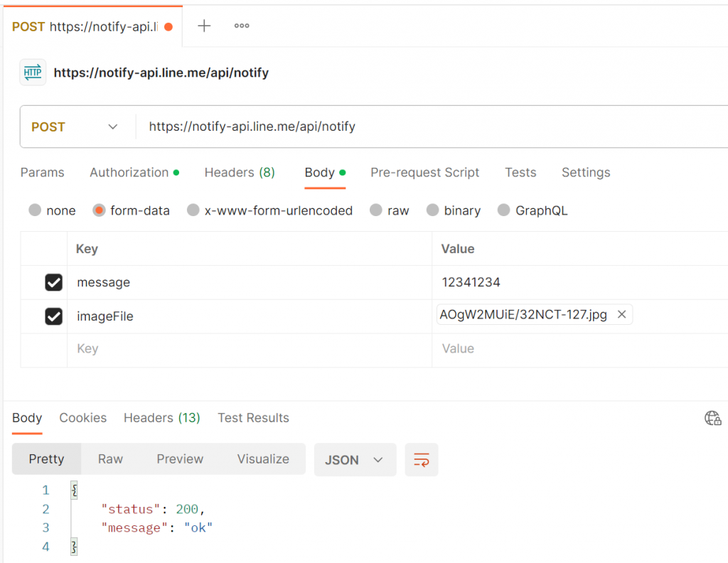View the response Cookies tab
This screenshot has height=563, width=728.
pos(82,418)
